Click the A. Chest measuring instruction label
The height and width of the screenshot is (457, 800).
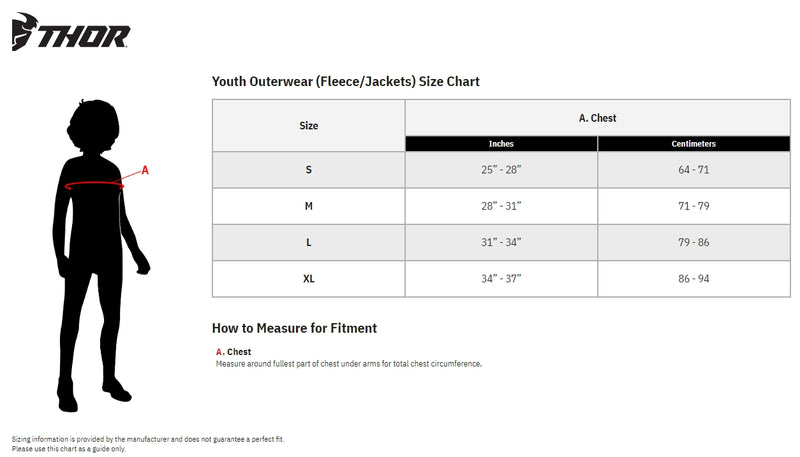(233, 352)
